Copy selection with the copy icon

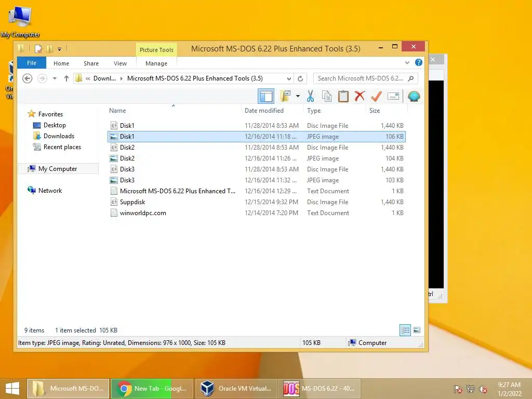(326, 96)
